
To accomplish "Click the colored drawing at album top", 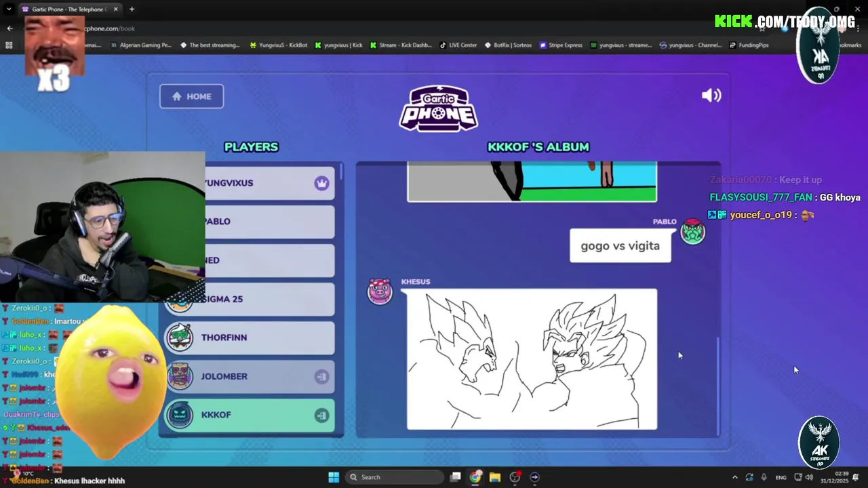I will click(x=532, y=182).
